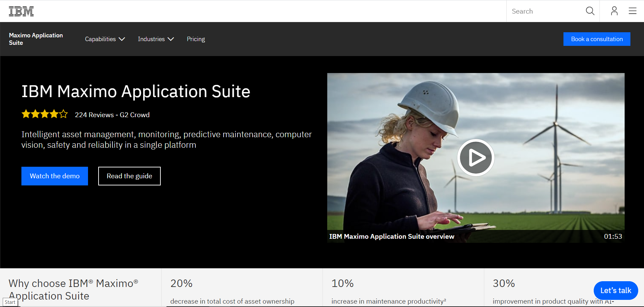Click the video duration 01:53 label
Viewport: 644px width, 307px height.
point(613,236)
